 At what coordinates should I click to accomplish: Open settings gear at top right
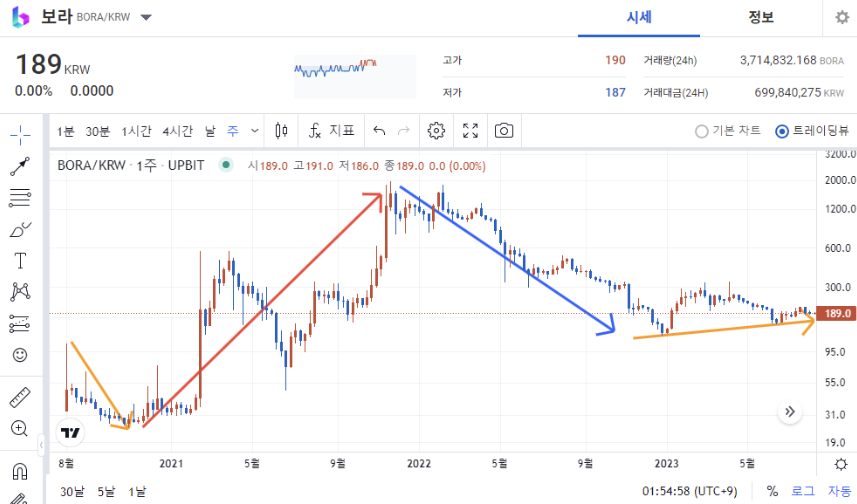(x=842, y=17)
